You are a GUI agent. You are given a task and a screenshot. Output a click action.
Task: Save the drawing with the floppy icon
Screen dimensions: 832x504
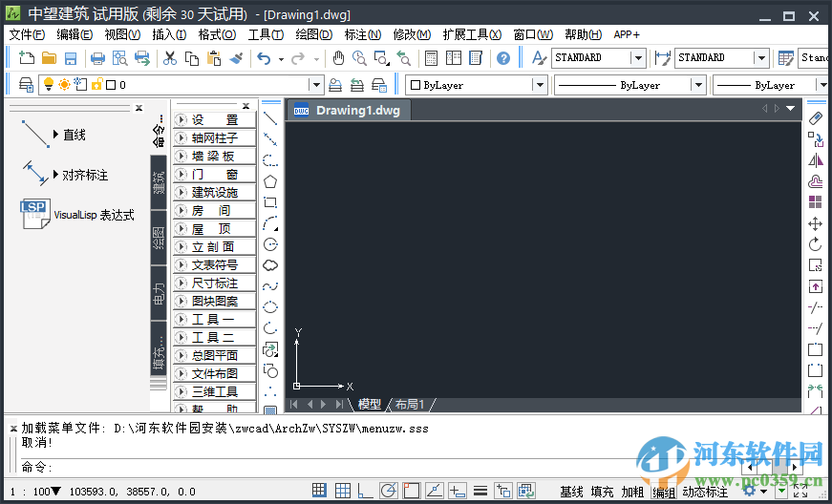tap(71, 58)
